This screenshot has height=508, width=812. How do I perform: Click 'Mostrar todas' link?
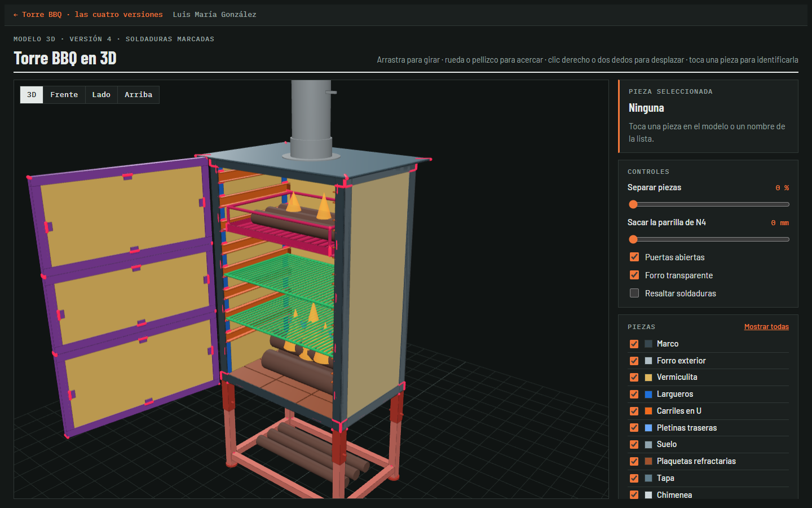tap(766, 327)
